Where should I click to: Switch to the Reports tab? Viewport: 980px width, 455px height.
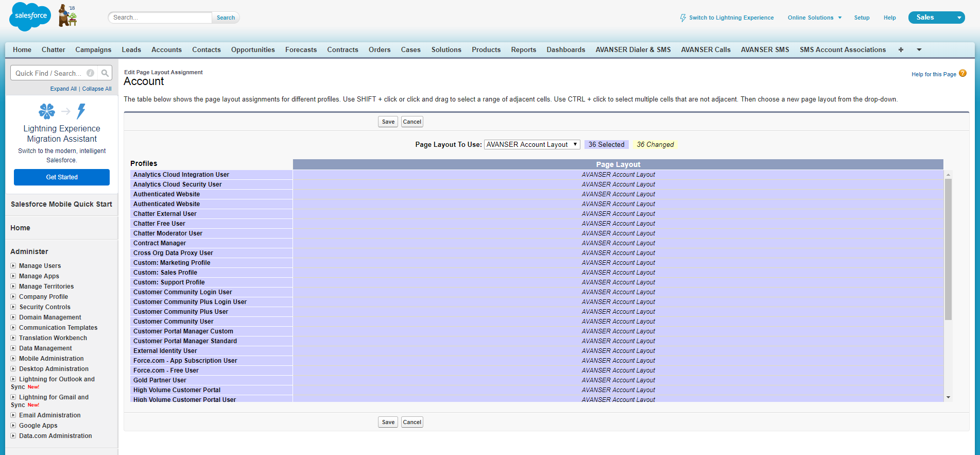click(x=524, y=50)
